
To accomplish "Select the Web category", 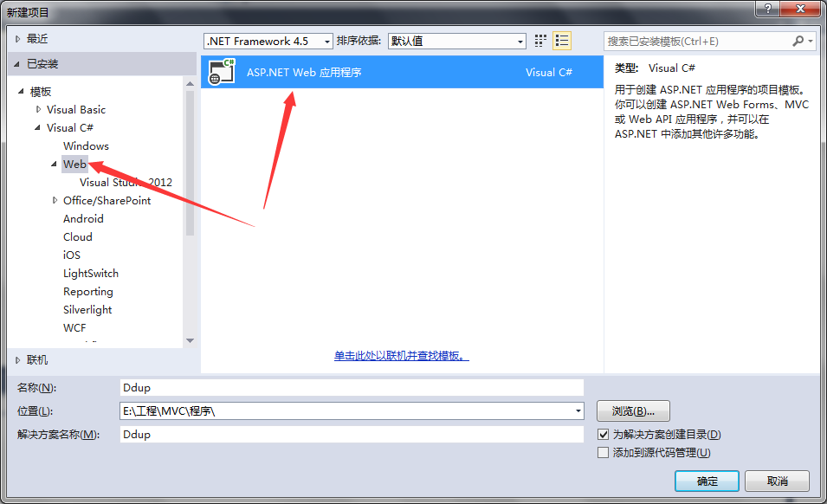I will pos(74,164).
